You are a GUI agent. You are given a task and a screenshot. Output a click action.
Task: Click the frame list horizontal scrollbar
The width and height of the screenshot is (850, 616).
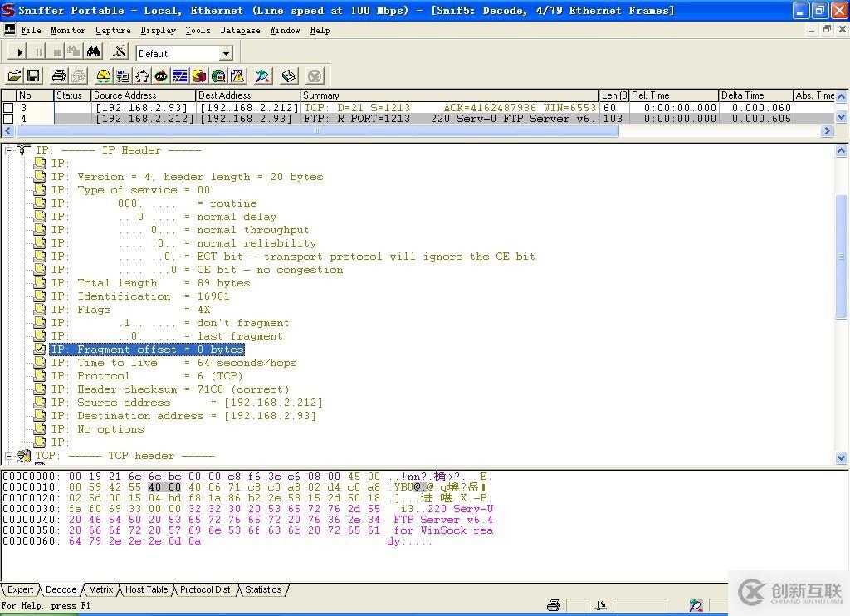pos(415,130)
